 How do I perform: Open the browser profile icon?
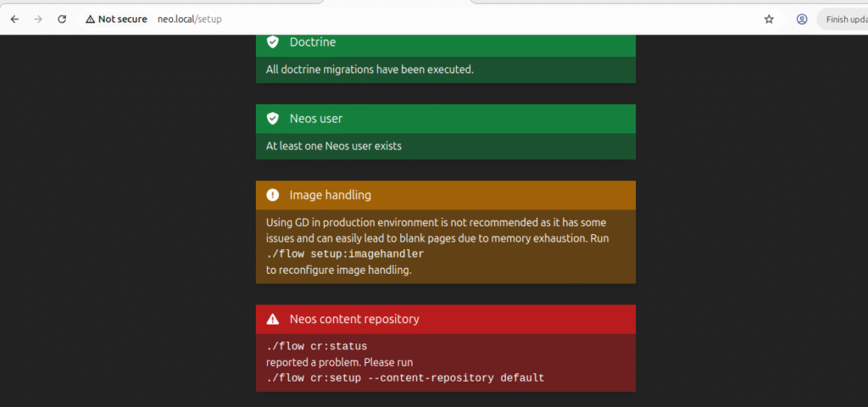tap(802, 19)
